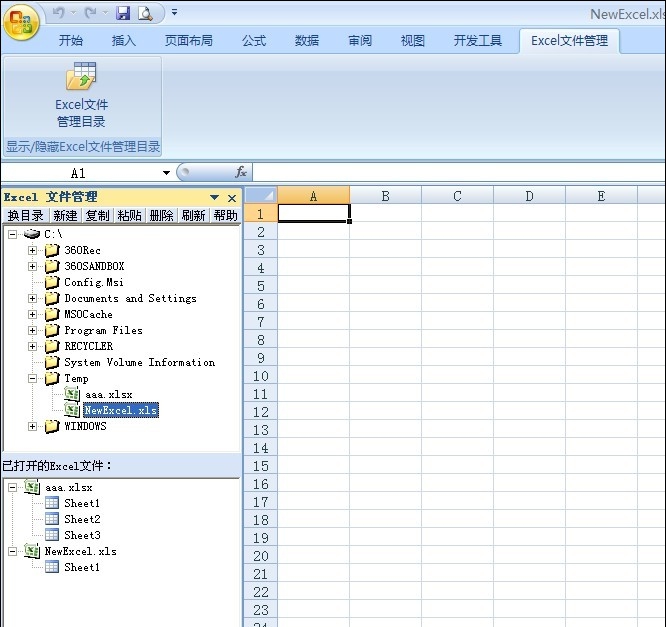Collapse NewExcel.xls in opened files list
This screenshot has width=666, height=627.
[x=13, y=551]
